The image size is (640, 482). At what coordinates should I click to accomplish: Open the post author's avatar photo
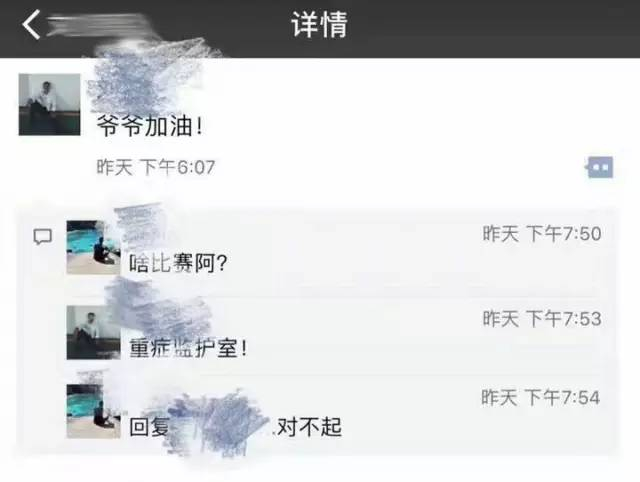49,104
